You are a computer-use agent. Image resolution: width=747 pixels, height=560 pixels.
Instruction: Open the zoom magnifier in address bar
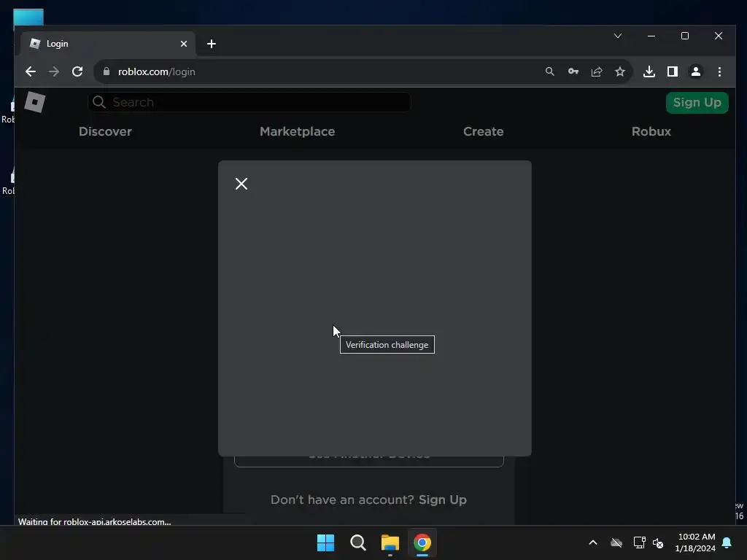tap(550, 71)
